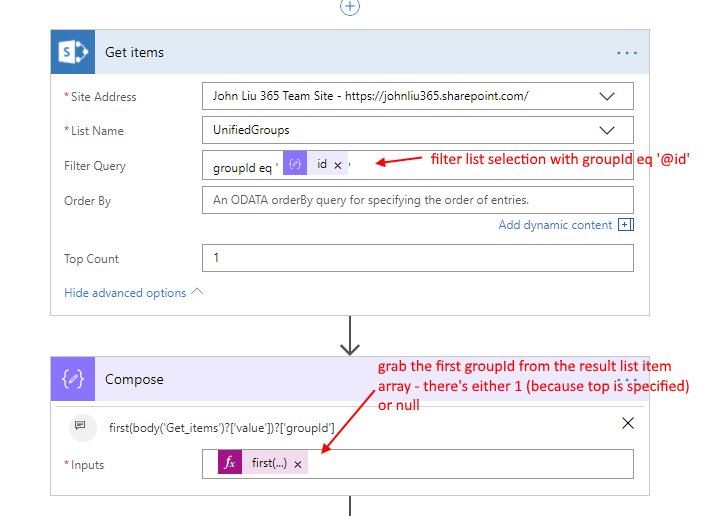Screen dimensions: 707x516
Task: Click into the Order By field
Action: (417, 200)
